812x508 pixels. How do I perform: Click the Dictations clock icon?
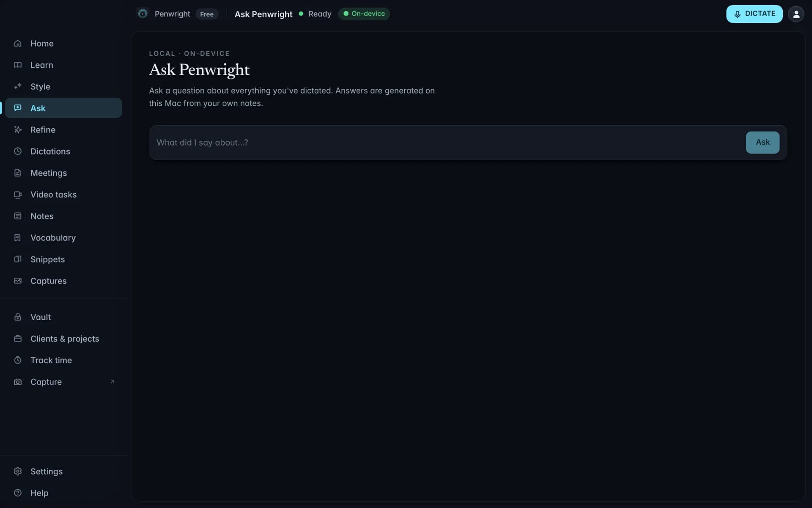(x=18, y=151)
